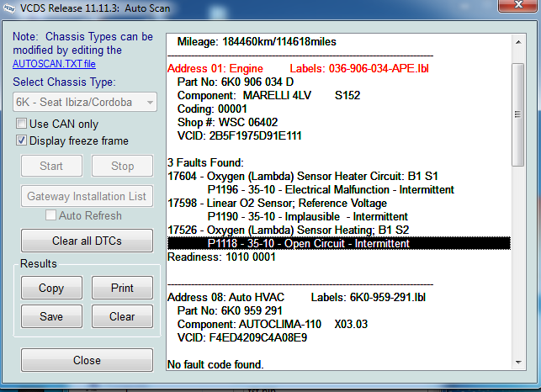Toggle the Auto Refresh checkbox

point(50,215)
